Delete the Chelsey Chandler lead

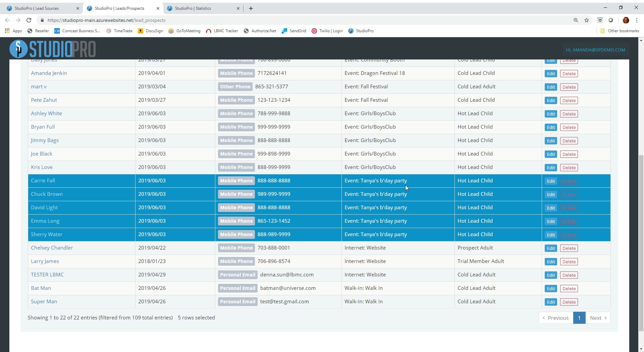(569, 248)
